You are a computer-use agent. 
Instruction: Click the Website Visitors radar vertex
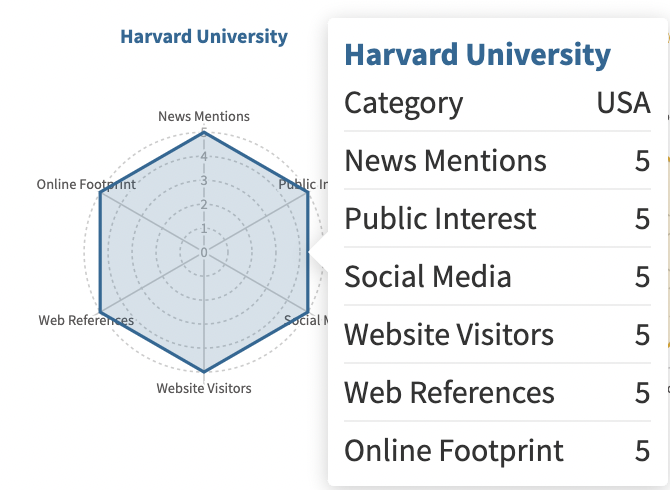click(x=204, y=371)
